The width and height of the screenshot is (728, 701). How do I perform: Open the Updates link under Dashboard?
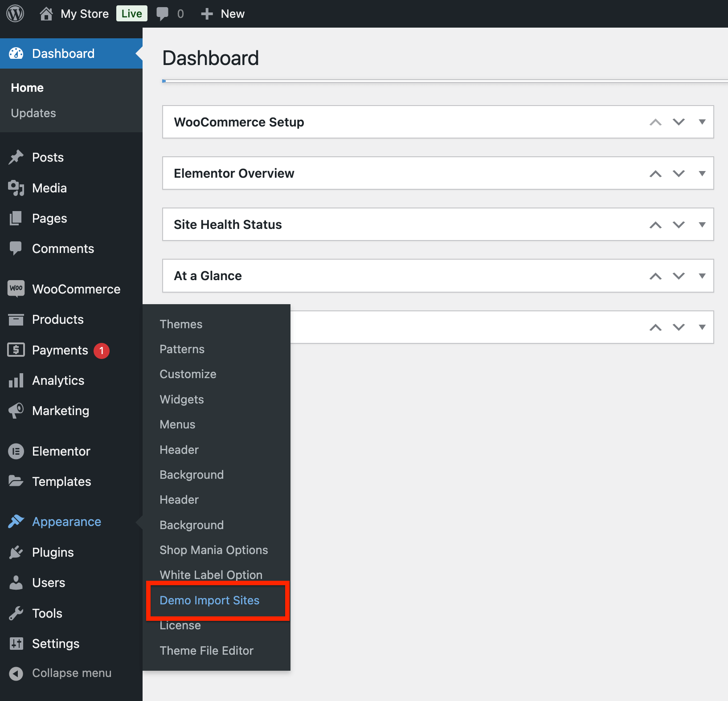[x=33, y=113]
